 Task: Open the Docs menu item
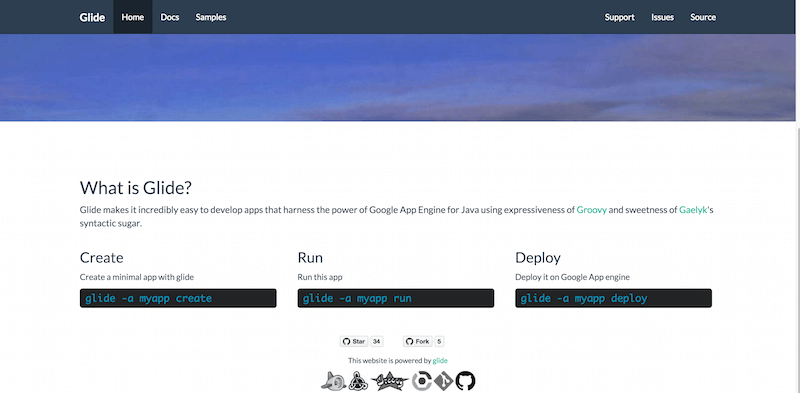click(x=170, y=17)
